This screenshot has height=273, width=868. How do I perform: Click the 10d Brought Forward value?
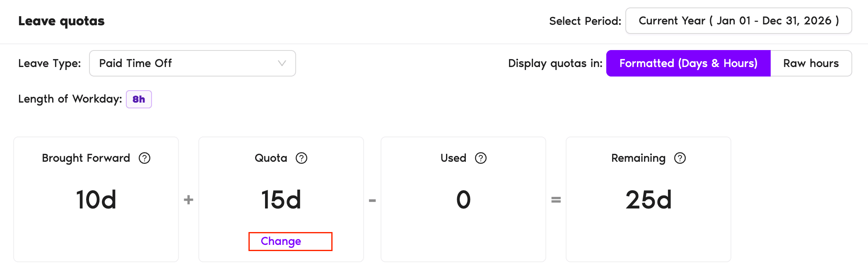point(96,200)
